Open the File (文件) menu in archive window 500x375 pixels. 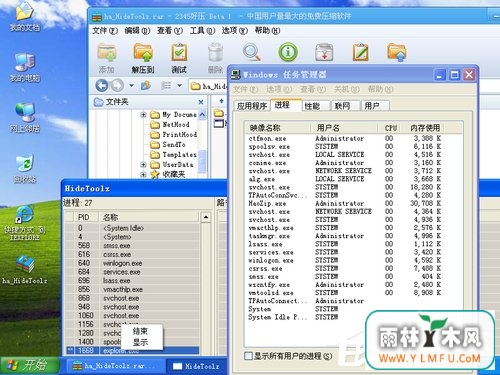[105, 31]
